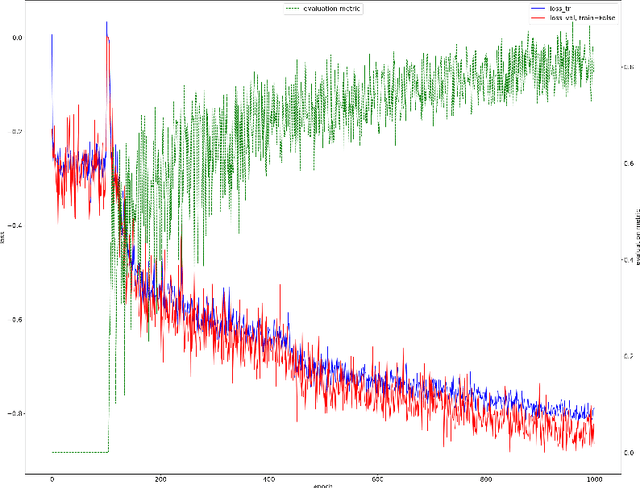Click the 'epoch' x-axis label
The width and height of the screenshot is (640, 488).
click(x=322, y=486)
